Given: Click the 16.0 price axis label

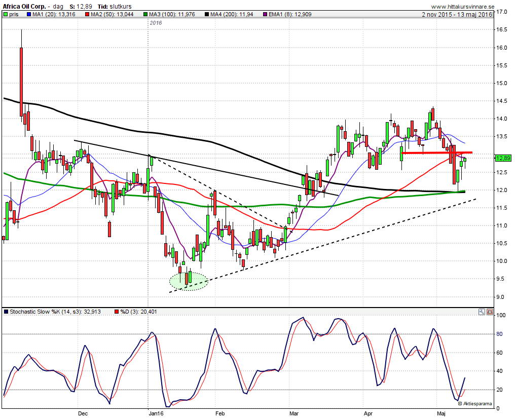Looking at the screenshot, I should 502,48.
